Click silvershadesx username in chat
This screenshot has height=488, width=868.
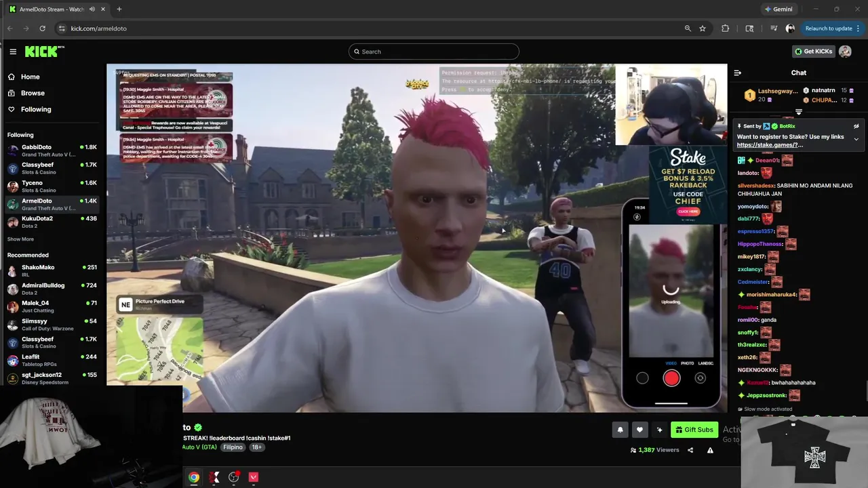(x=755, y=186)
